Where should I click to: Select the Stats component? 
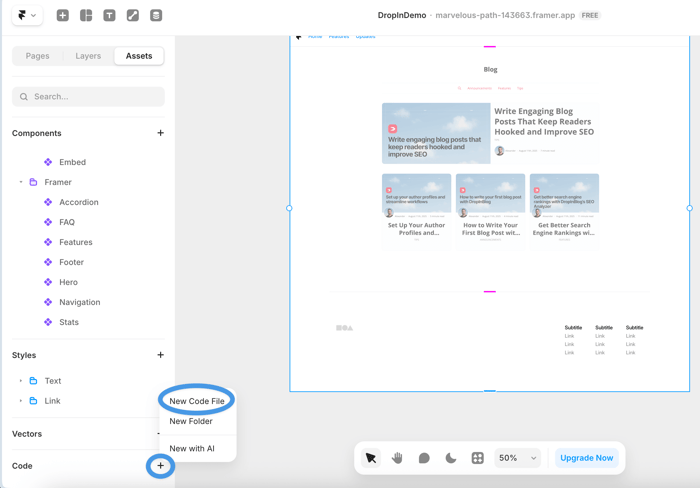[69, 322]
